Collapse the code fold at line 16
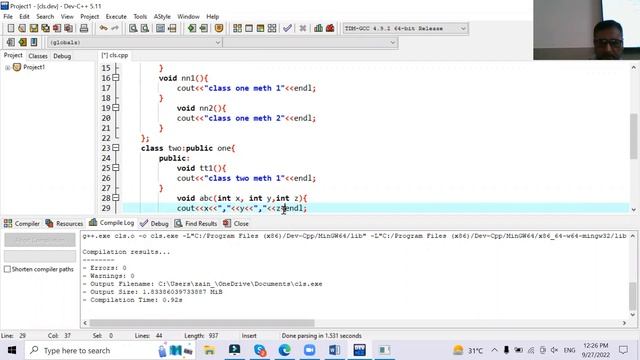The height and width of the screenshot is (360, 640). [116, 78]
